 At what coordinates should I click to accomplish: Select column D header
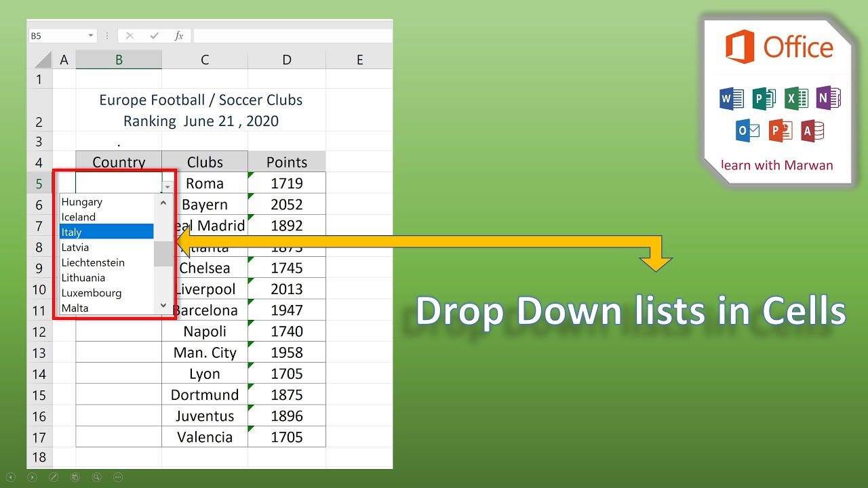[x=287, y=60]
